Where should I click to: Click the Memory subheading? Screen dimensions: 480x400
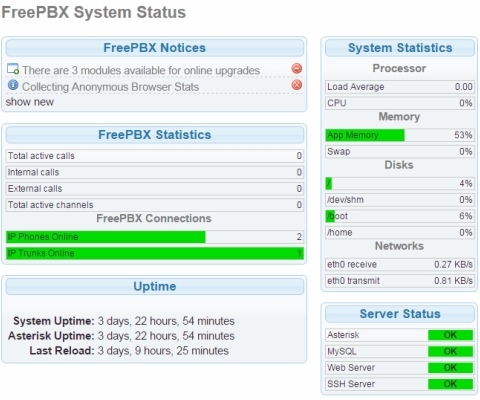pos(399,117)
